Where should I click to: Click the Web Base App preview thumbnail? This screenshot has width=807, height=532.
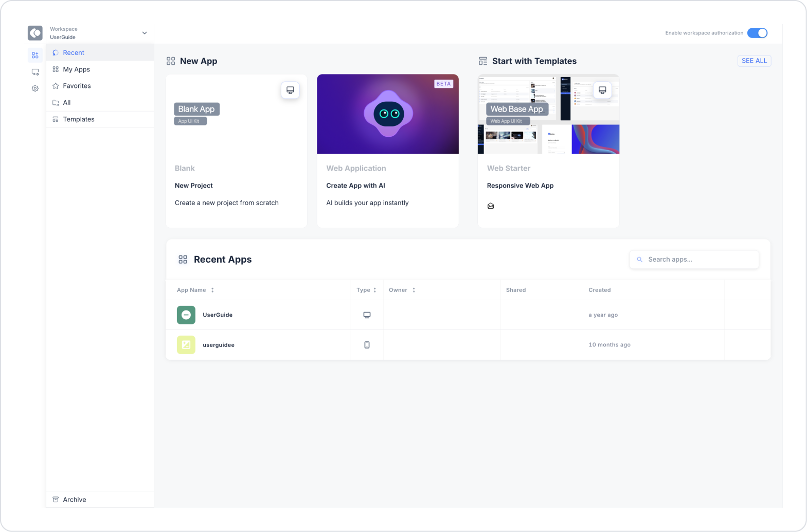coord(548,114)
